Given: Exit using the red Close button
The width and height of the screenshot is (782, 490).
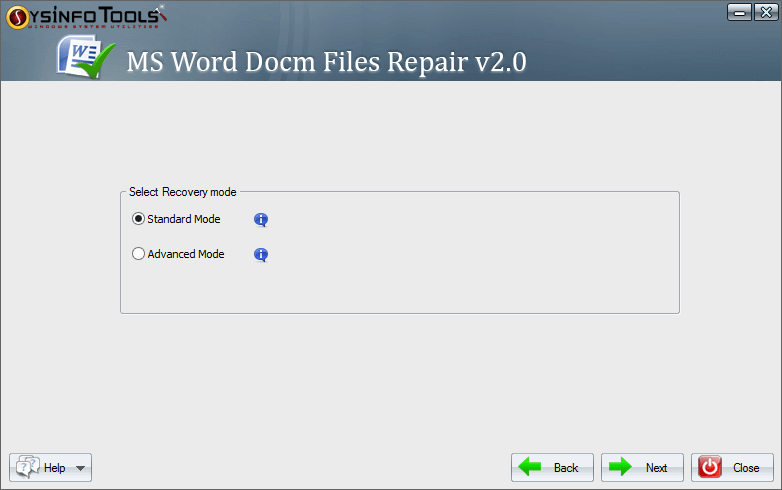Looking at the screenshot, I should click(x=732, y=468).
